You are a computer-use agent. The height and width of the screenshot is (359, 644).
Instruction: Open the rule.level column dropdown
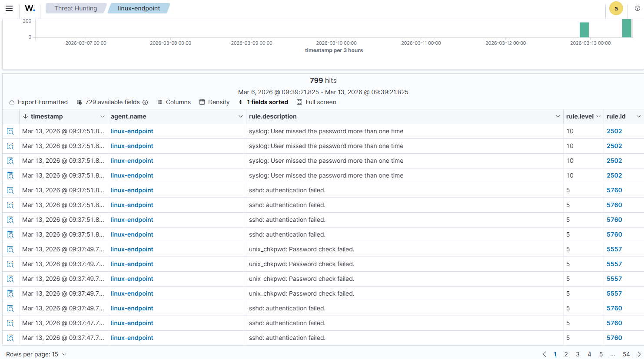click(598, 116)
